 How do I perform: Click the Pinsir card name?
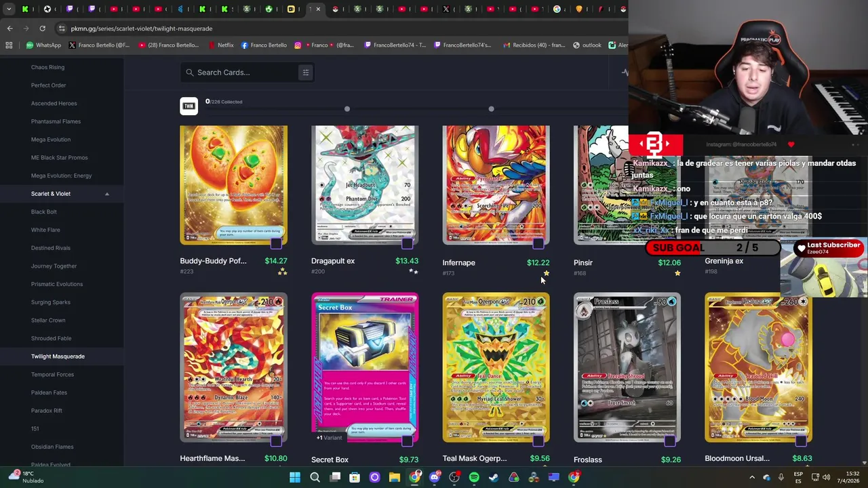point(583,263)
